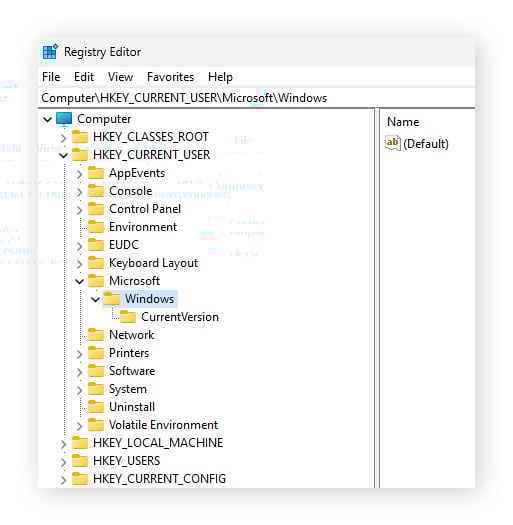
Task: Click the Printers folder icon
Action: tap(96, 353)
